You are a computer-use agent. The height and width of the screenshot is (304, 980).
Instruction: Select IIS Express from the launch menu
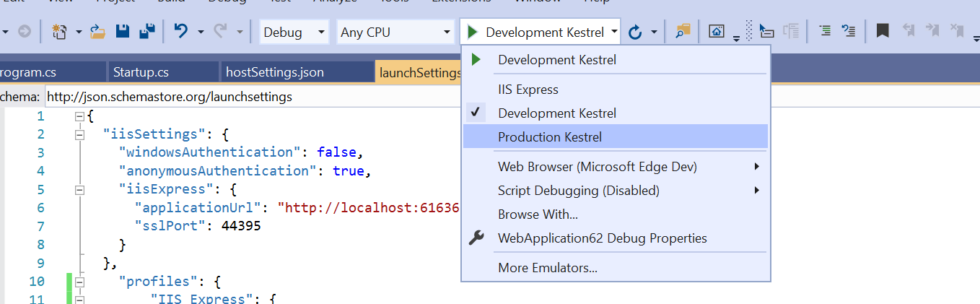(615, 90)
